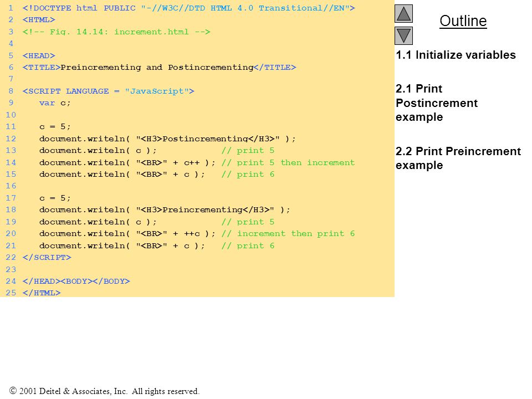Select the '1.1 Initialize variables' outline item
The image size is (532, 399).
tap(456, 55)
